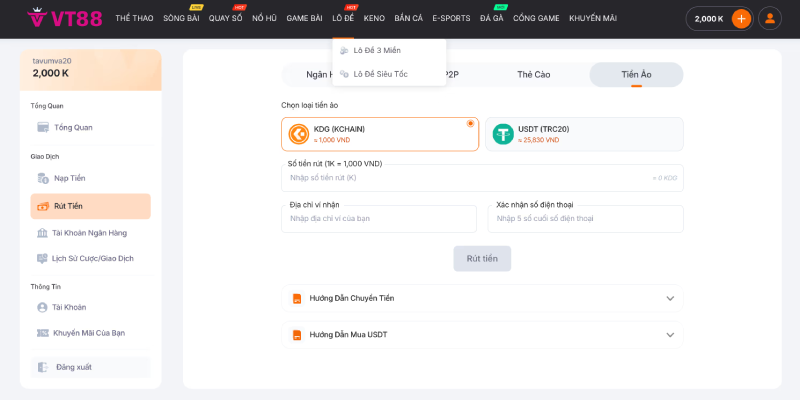Open the QUAY SỐ menu
Screen dimensions: 800x400
(226, 18)
